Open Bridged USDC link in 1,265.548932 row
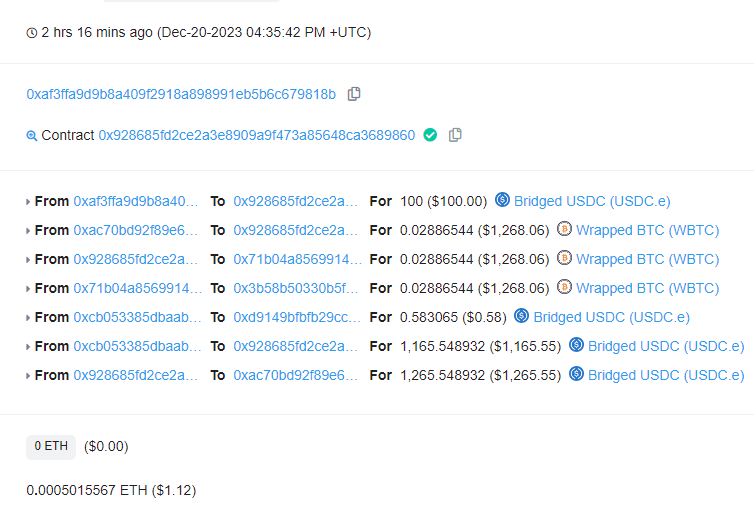 coord(666,375)
